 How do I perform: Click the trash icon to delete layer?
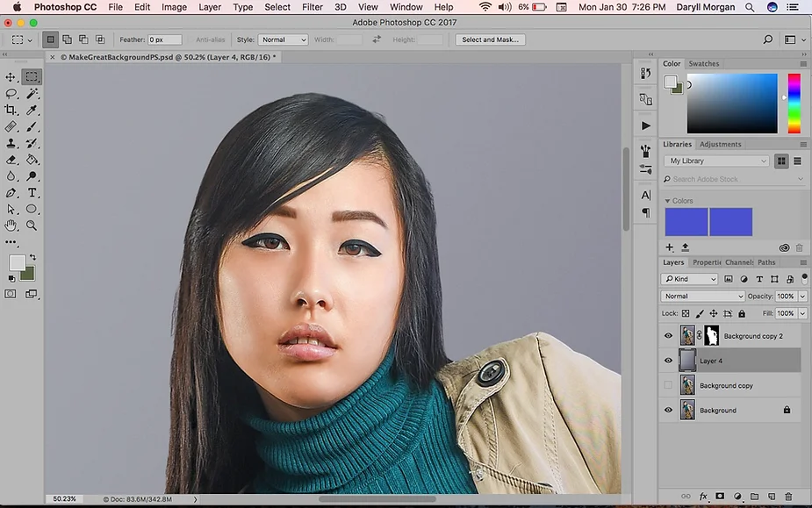pyautogui.click(x=788, y=496)
